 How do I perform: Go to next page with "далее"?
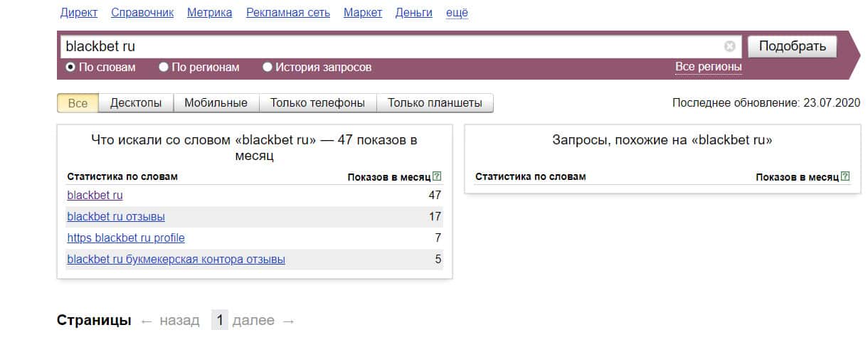[x=253, y=321]
